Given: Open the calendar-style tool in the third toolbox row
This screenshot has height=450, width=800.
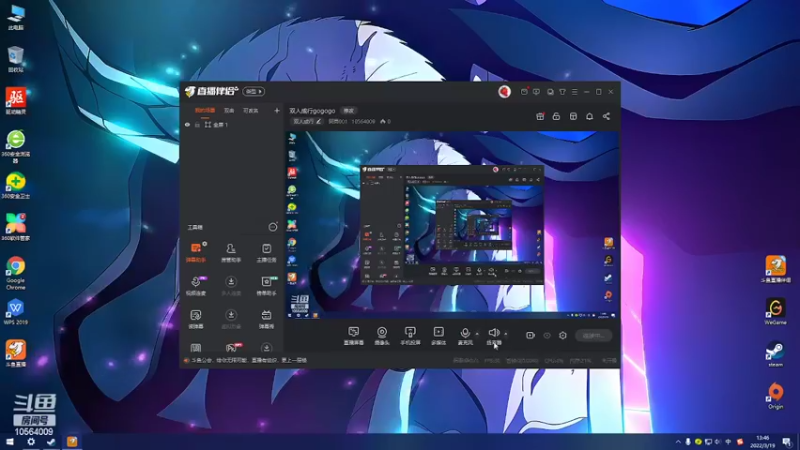Looking at the screenshot, I should [x=266, y=319].
